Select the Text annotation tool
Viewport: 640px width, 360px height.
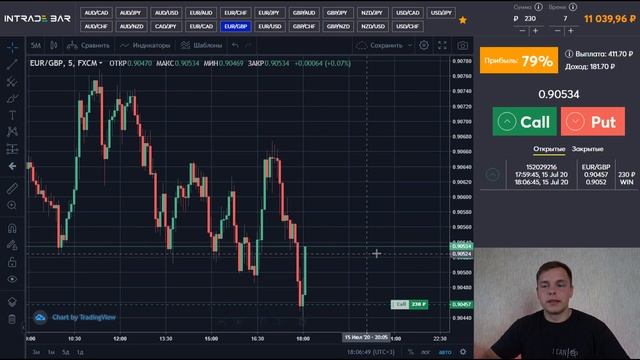click(12, 115)
